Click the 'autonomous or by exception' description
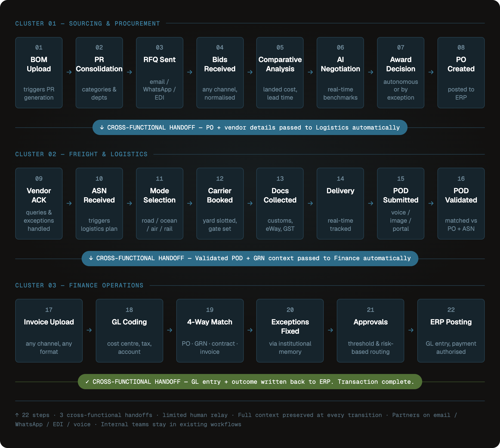The image size is (500, 448). coord(401,90)
